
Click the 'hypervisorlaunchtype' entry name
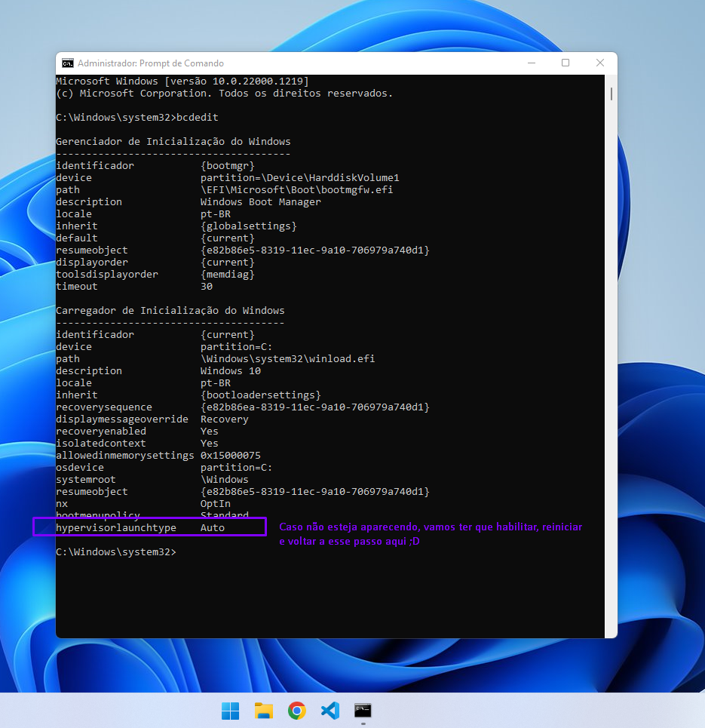[116, 528]
